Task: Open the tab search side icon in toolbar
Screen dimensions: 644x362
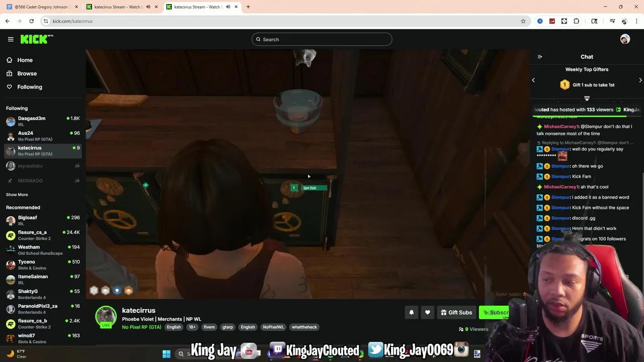Action: pos(594,21)
